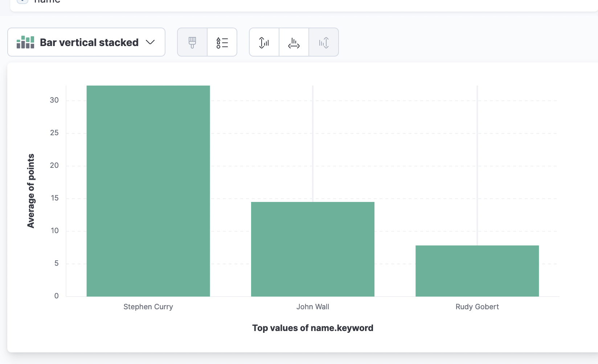Click the Top values of name.keyword axis title

[x=313, y=328]
